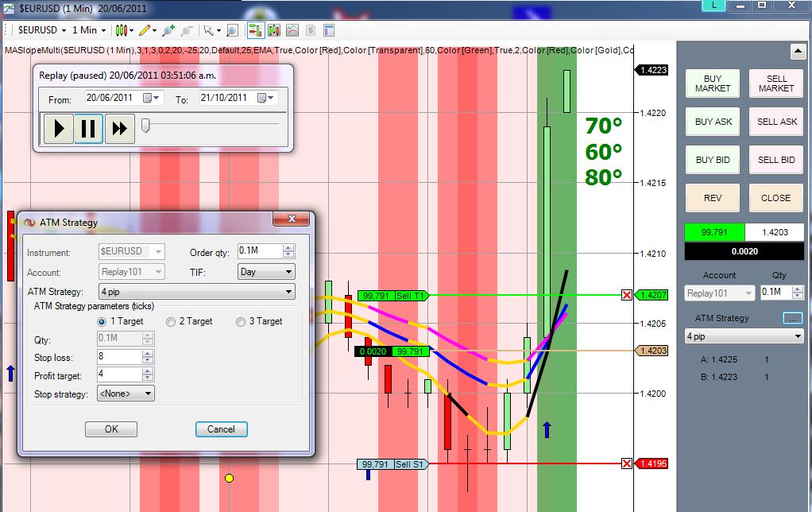Click the SELL MARKET button
Image resolution: width=812 pixels, height=512 pixels.
(776, 83)
